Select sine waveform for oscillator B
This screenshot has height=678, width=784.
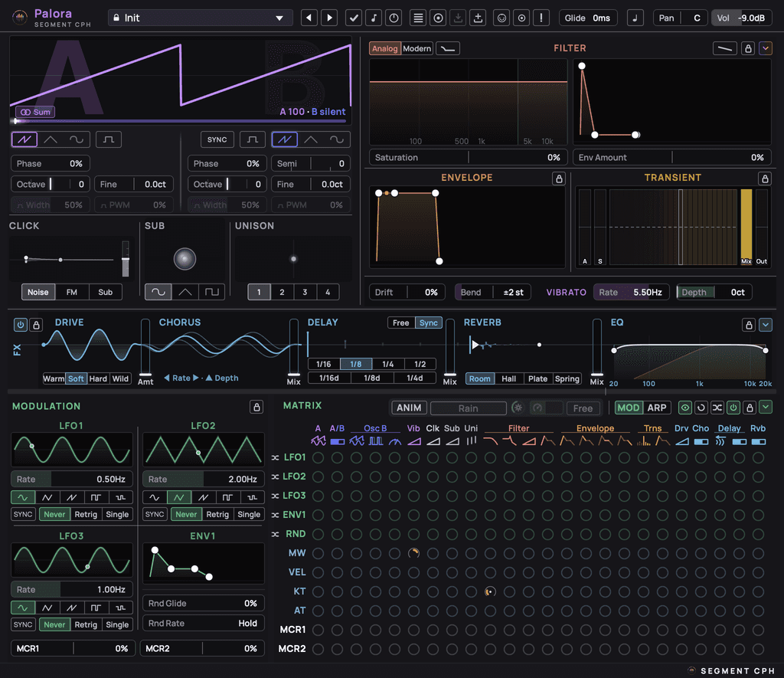coord(337,139)
